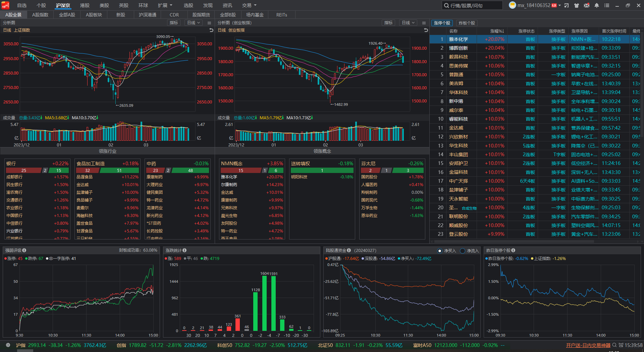The height and width of the screenshot is (352, 644).
Task: Select the 博晖创新 stock row
Action: point(535,48)
